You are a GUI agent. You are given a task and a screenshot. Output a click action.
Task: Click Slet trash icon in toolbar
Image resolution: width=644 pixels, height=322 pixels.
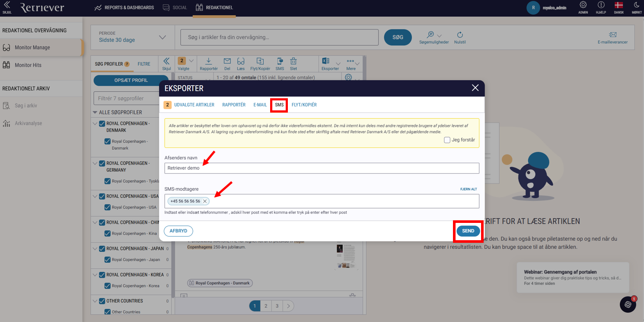pos(293,61)
